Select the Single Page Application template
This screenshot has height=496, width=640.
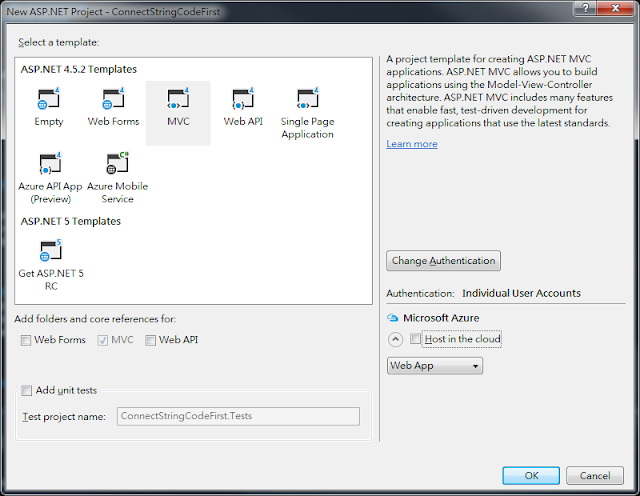tap(307, 113)
